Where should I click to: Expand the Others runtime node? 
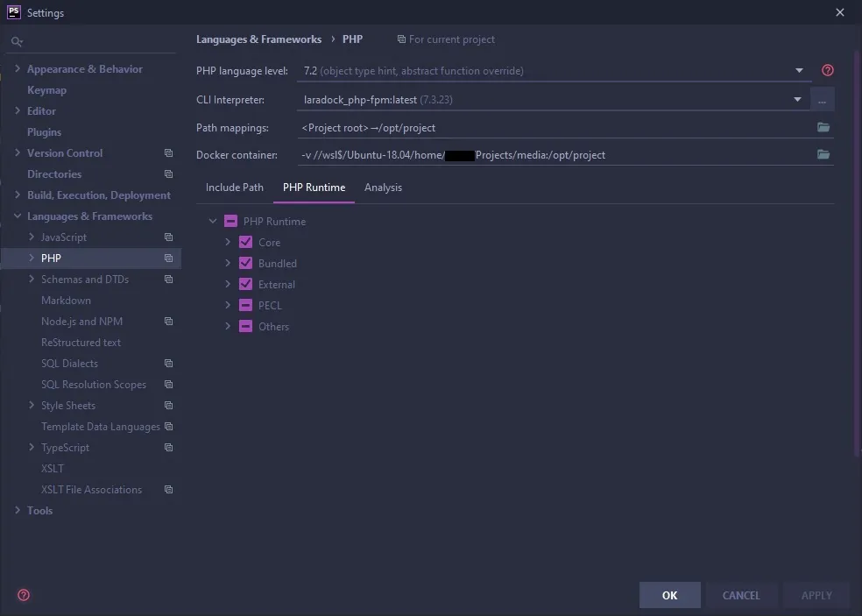click(228, 326)
